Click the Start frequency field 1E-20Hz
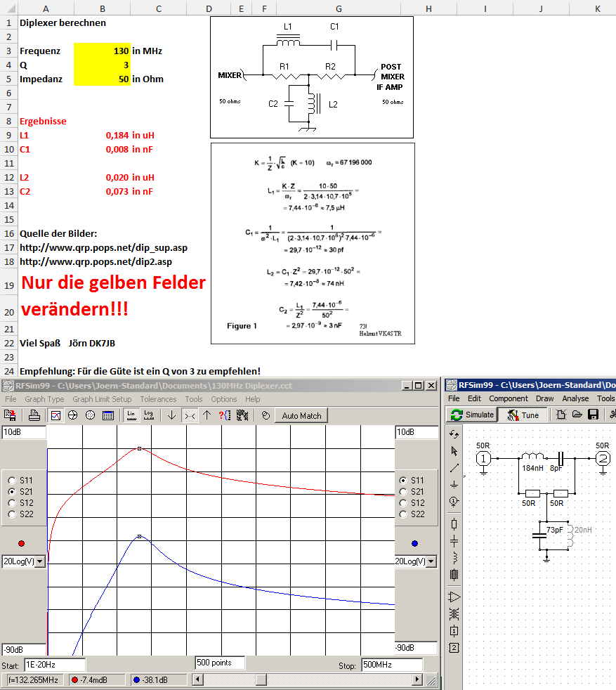The width and height of the screenshot is (616, 690). pos(55,665)
